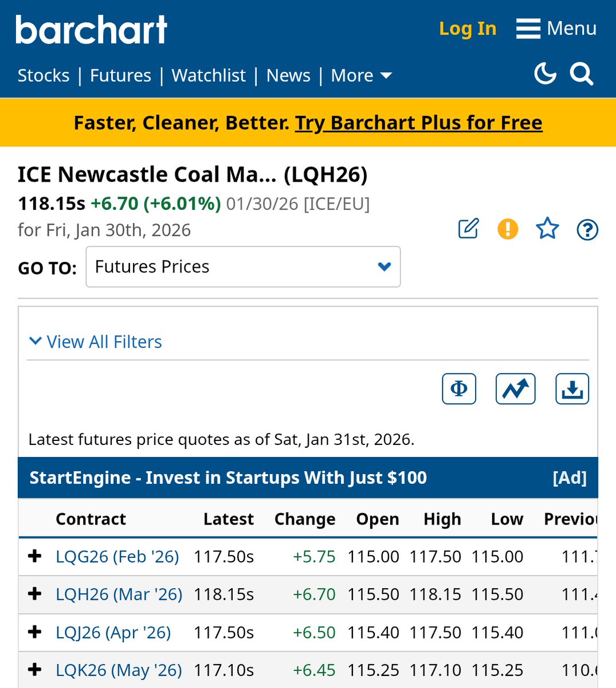Click the download data icon

pyautogui.click(x=572, y=389)
